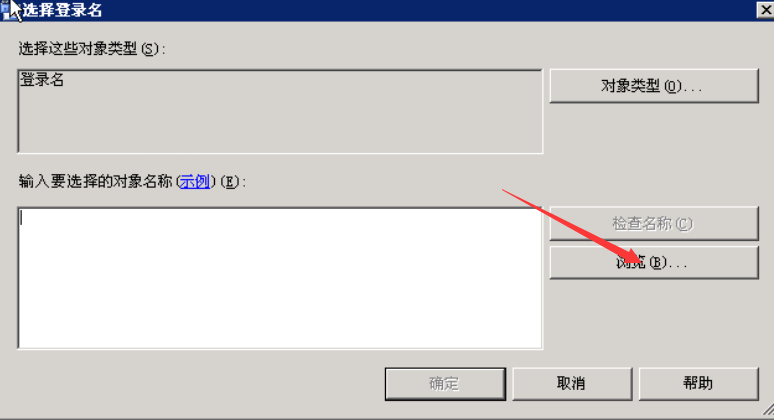The width and height of the screenshot is (774, 420).
Task: Select the 登录名 entry in object types box
Action: pos(42,79)
